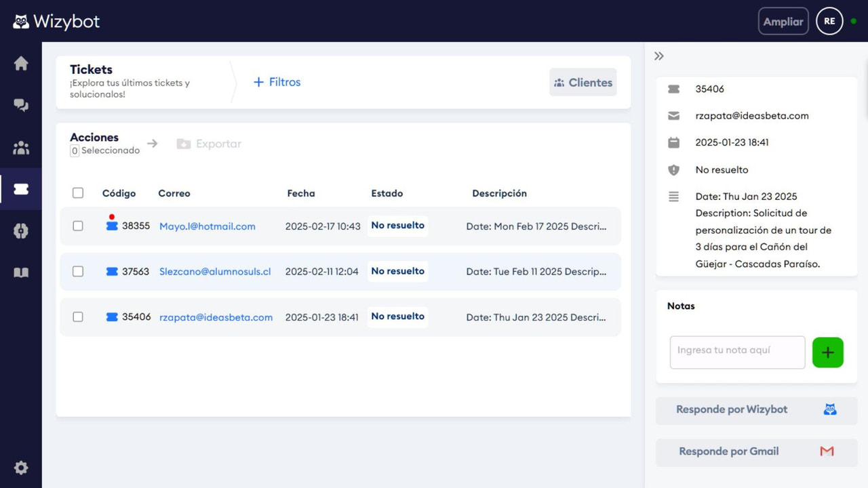Check the box for ticket 38355

[x=78, y=226]
